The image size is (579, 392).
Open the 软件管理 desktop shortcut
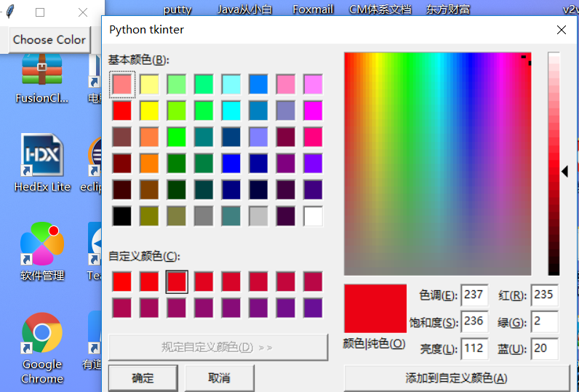click(42, 252)
